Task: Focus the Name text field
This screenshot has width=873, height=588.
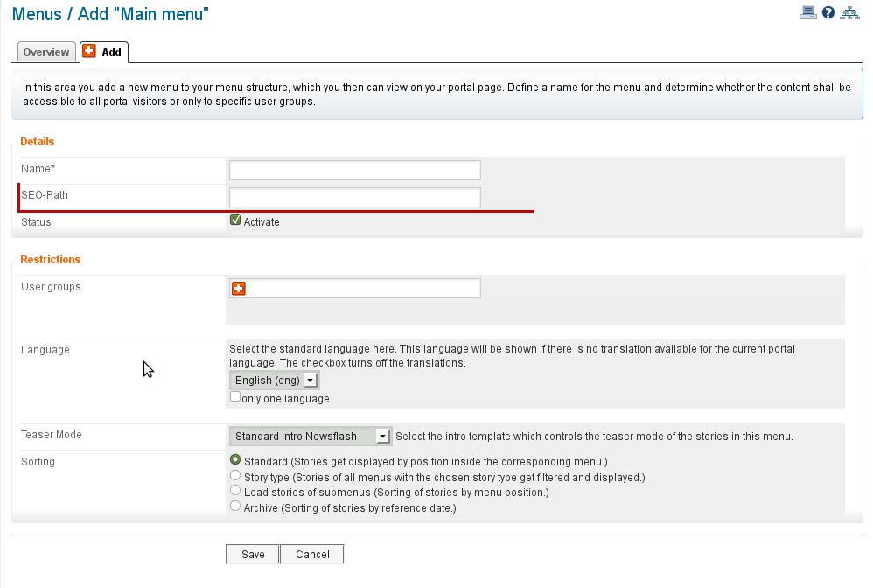Action: click(x=354, y=170)
